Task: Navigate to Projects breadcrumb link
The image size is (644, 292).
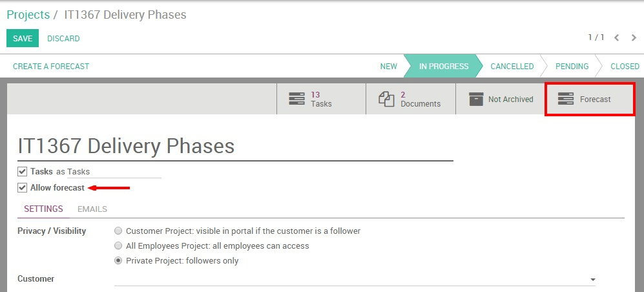Action: (x=28, y=15)
